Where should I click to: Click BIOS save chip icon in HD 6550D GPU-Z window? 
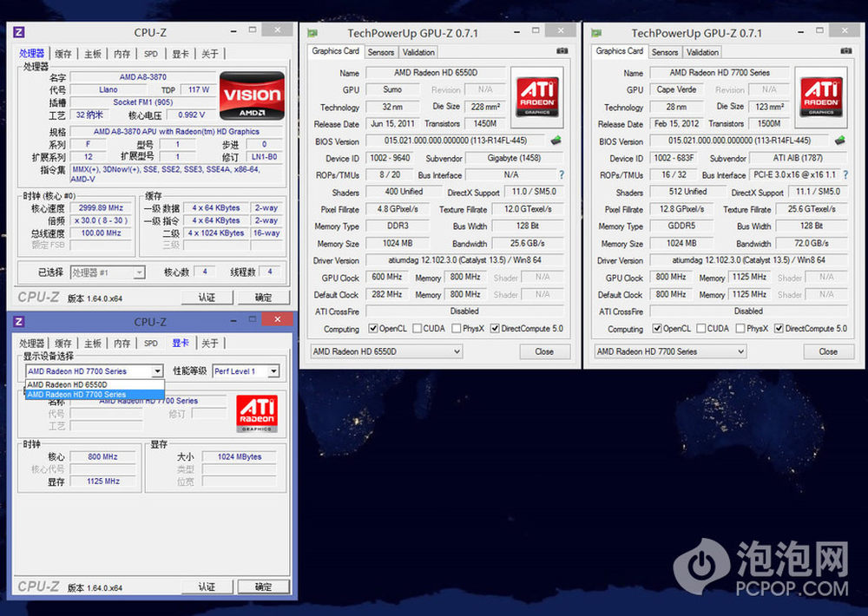point(556,141)
